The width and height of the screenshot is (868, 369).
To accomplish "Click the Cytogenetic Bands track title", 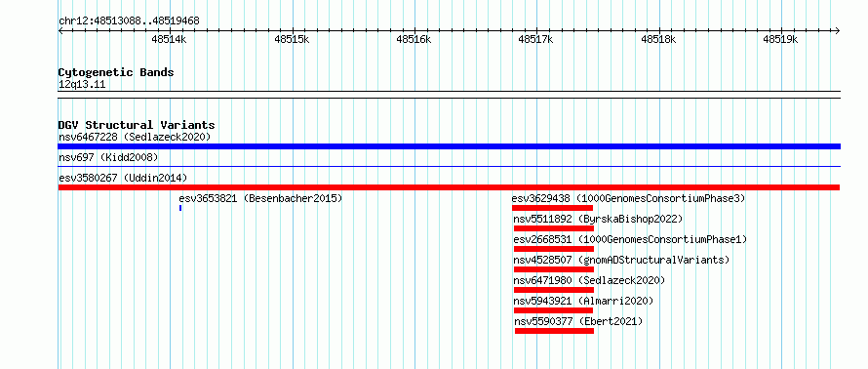I will pyautogui.click(x=116, y=72).
